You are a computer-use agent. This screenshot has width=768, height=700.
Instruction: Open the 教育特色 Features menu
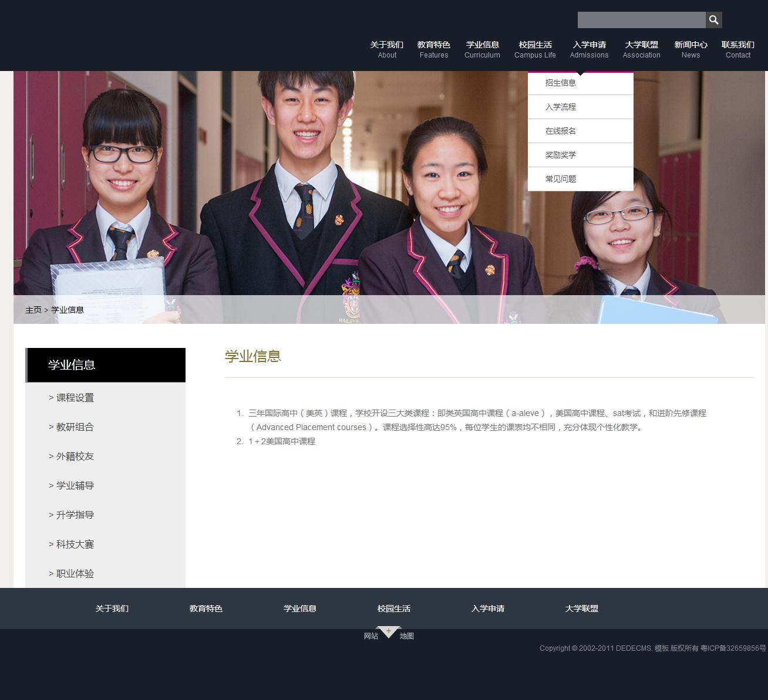pos(433,49)
